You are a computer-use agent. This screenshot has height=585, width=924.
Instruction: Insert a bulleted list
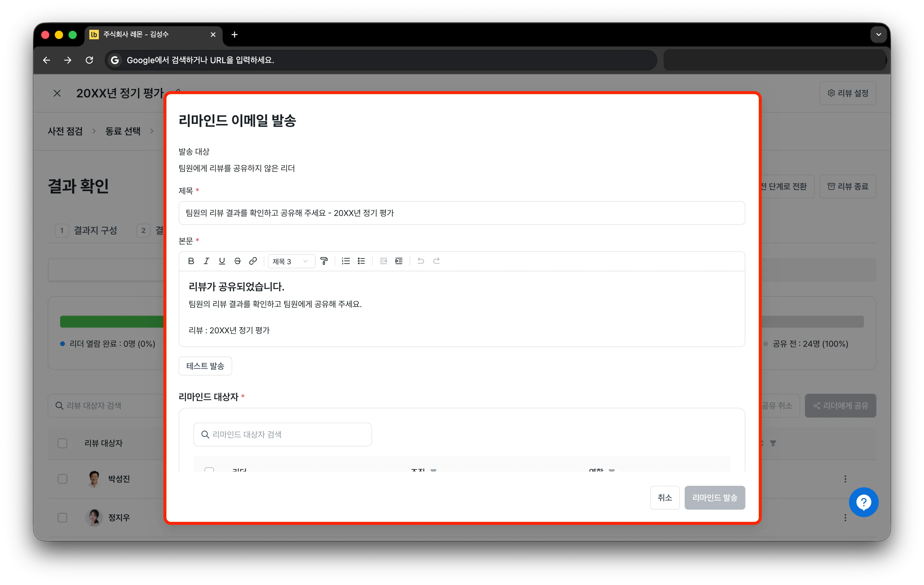click(361, 261)
